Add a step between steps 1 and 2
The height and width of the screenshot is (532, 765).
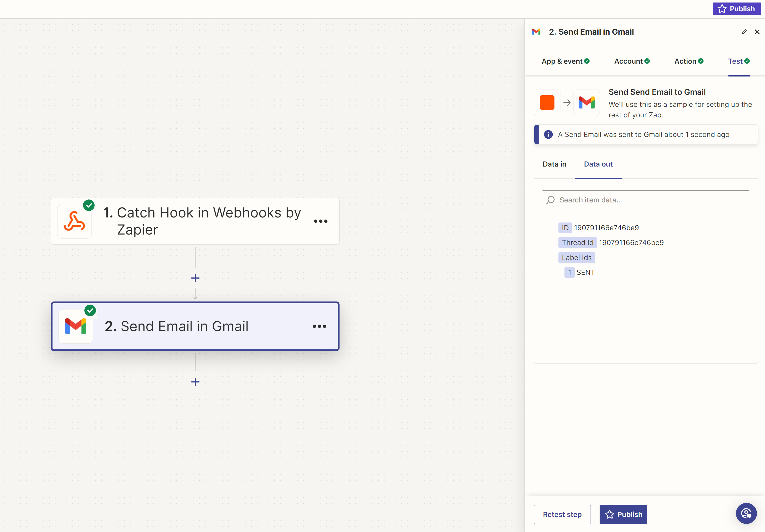[195, 278]
